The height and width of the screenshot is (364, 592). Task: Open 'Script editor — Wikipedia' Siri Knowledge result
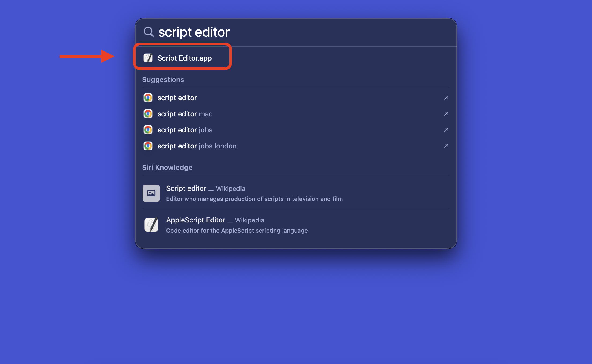click(206, 189)
